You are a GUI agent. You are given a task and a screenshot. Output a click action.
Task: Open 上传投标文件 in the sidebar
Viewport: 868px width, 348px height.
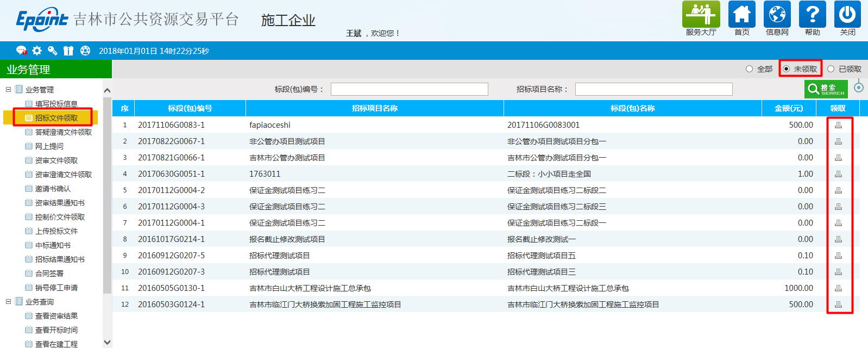tap(56, 231)
